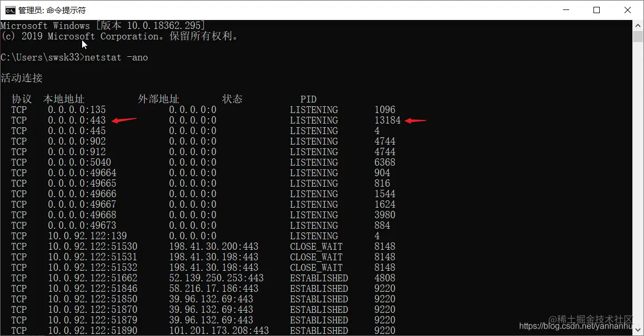This screenshot has height=336, width=644.
Task: Click PID value 4808
Action: point(385,278)
